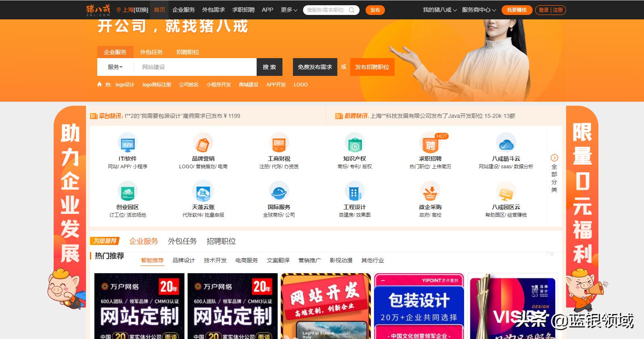This screenshot has height=339, width=644.
Task: Click the location pin icon beside 上海
Action: coord(119,10)
